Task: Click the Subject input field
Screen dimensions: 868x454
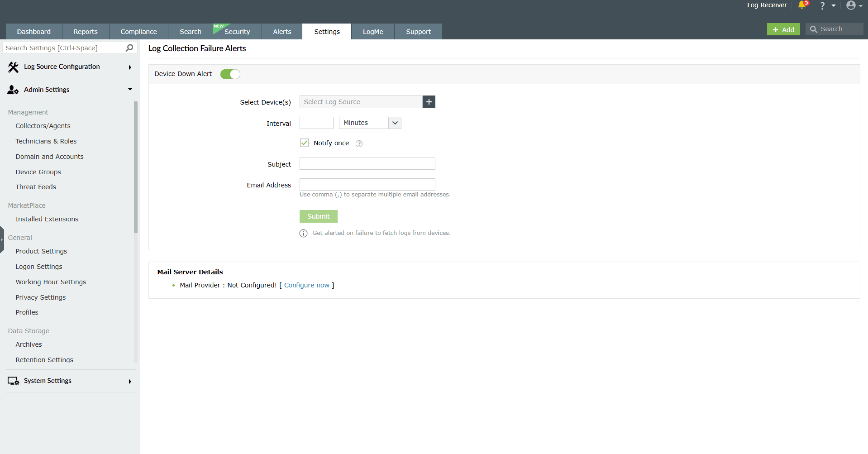Action: [367, 164]
